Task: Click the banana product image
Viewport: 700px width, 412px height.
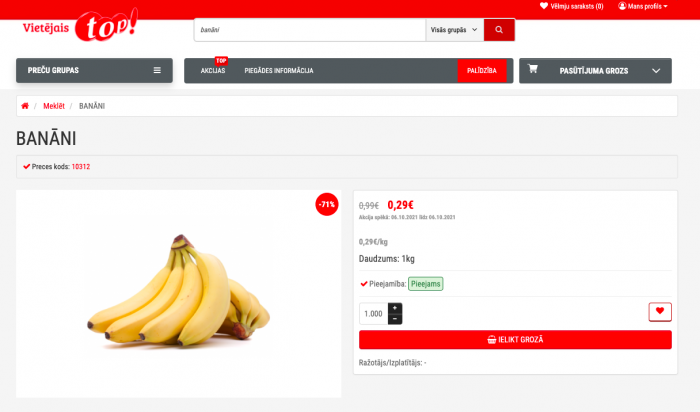Action: pyautogui.click(x=179, y=294)
